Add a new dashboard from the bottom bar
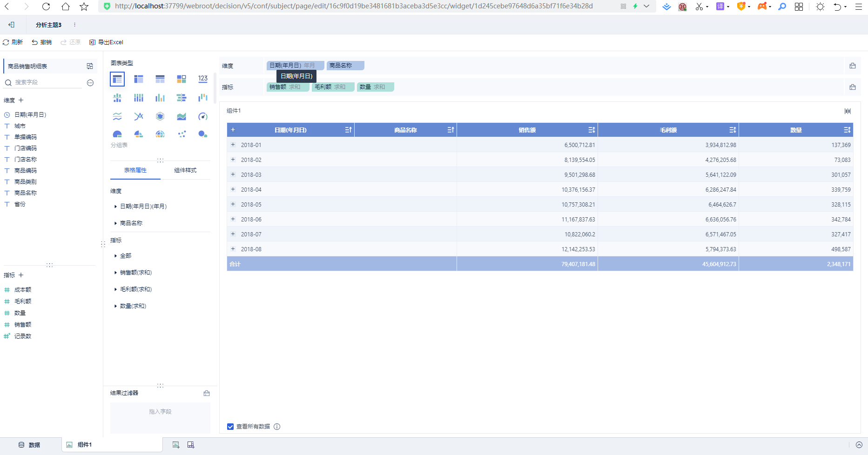This screenshot has height=455, width=868. [191, 445]
